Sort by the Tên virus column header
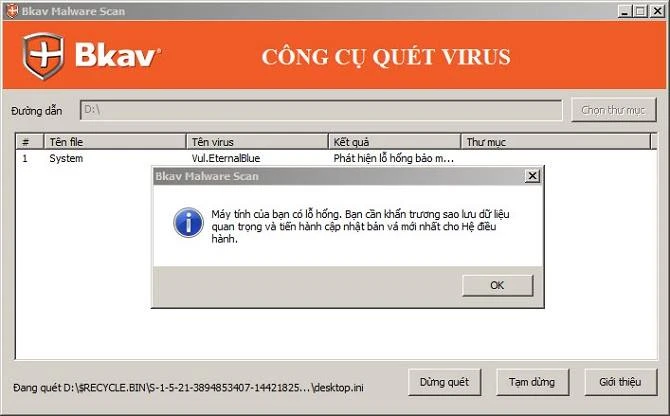Image resolution: width=670 pixels, height=416 pixels. coord(257,142)
